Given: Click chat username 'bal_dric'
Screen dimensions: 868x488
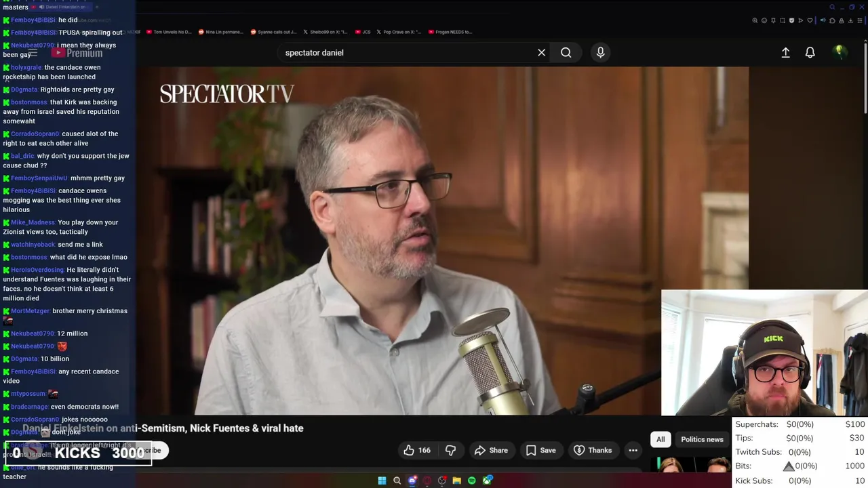Looking at the screenshot, I should (22, 156).
